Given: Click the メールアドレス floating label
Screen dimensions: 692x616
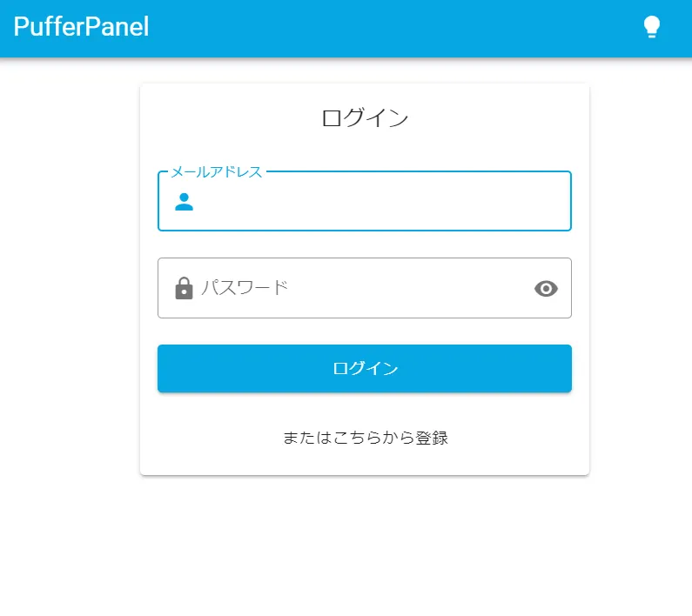Looking at the screenshot, I should (x=216, y=172).
